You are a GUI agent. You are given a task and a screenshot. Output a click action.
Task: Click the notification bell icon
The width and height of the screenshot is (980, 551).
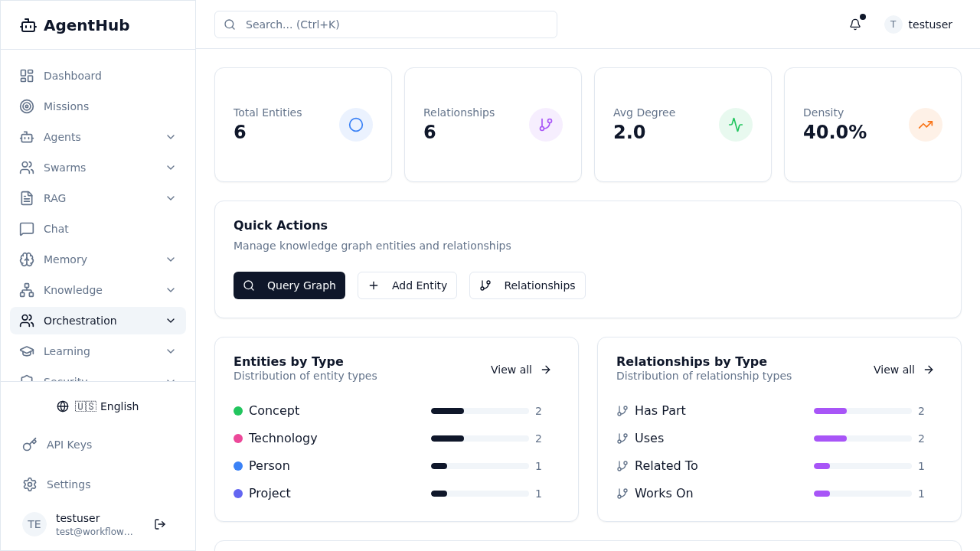pos(855,24)
